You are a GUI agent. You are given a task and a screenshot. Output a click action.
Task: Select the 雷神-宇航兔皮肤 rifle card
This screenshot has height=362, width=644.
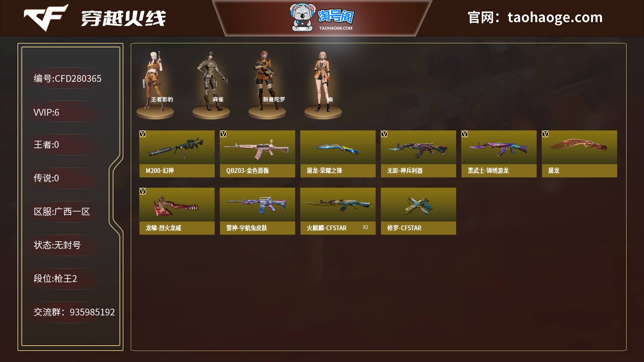[x=257, y=211]
